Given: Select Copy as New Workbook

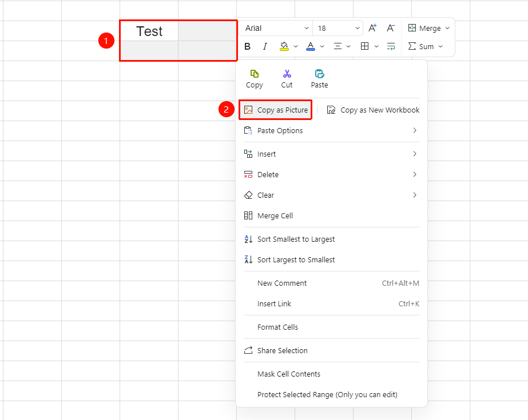Looking at the screenshot, I should 373,110.
